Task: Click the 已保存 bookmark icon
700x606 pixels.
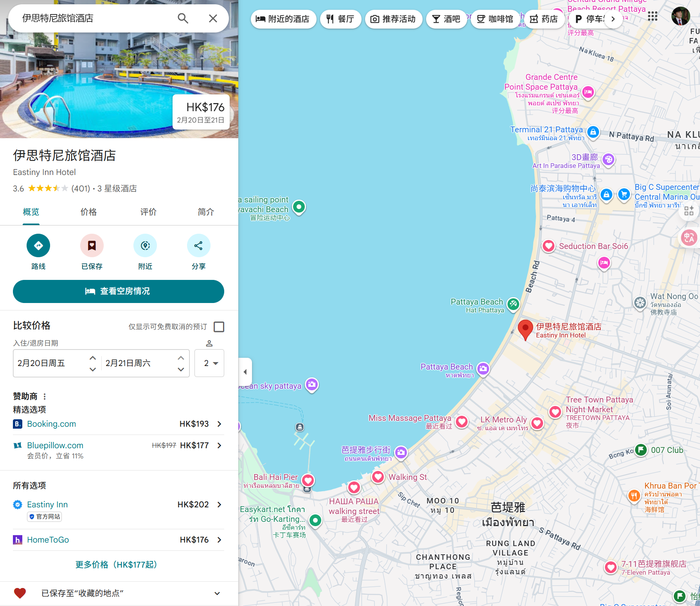Action: tap(92, 245)
